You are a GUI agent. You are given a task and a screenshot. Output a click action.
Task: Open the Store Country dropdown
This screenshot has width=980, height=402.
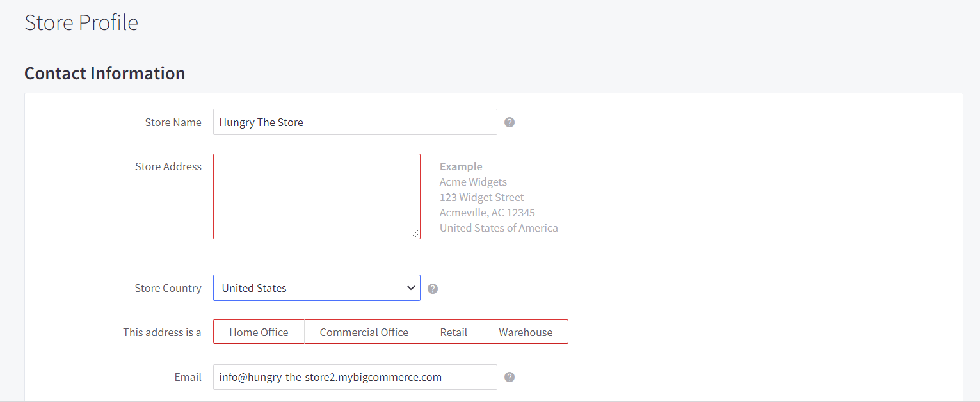(307, 288)
